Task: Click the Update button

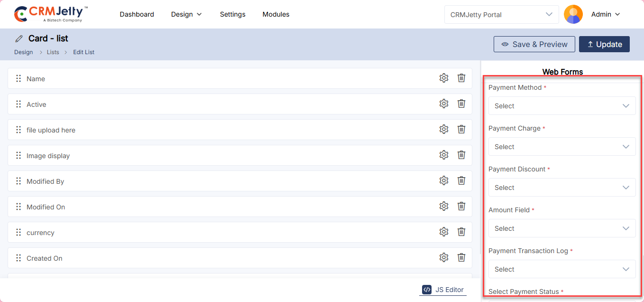Action: pyautogui.click(x=604, y=44)
